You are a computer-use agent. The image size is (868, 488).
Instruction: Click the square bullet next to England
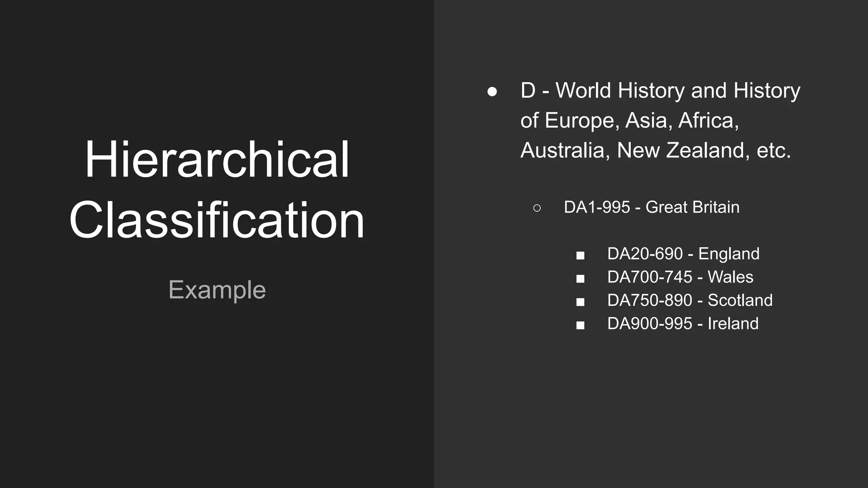(x=580, y=255)
